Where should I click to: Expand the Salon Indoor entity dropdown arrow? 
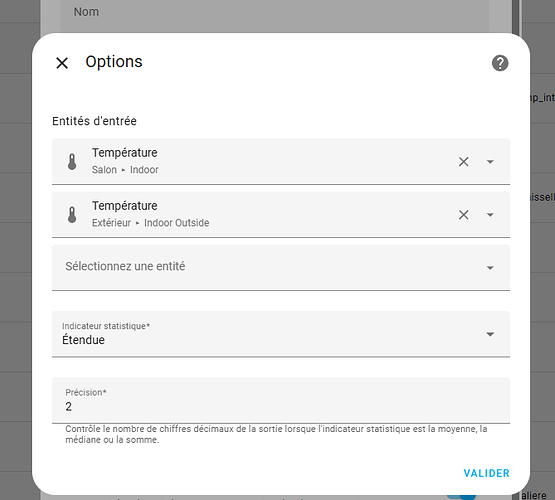pos(490,162)
